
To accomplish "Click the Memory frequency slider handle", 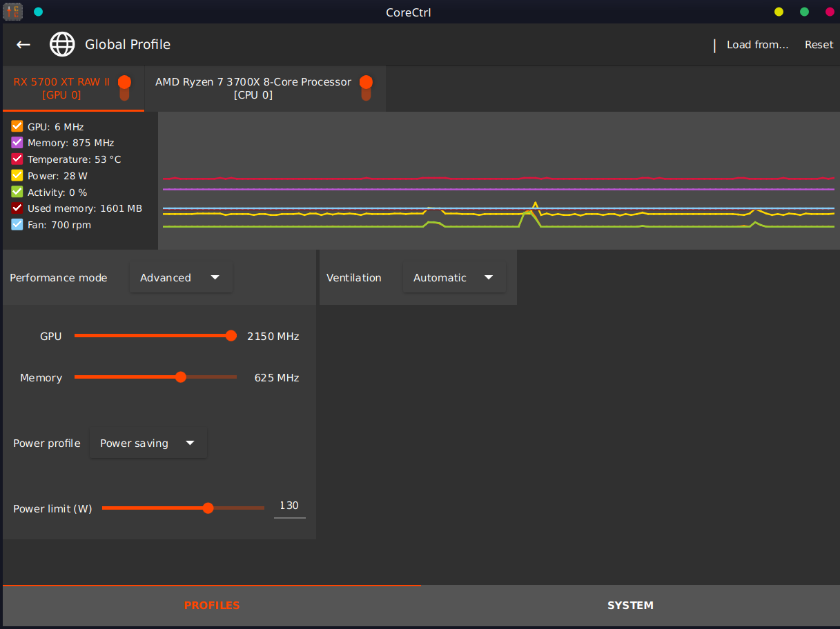I will (181, 377).
